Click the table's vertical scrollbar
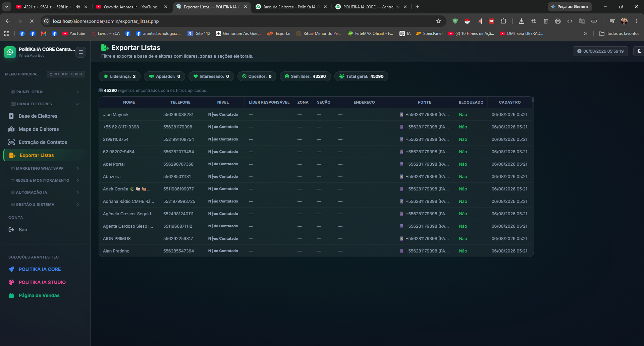This screenshot has width=644, height=346. 532,100
